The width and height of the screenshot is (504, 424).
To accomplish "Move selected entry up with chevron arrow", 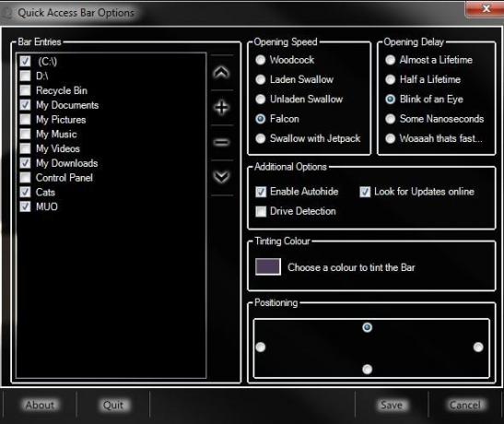I will tap(221, 73).
